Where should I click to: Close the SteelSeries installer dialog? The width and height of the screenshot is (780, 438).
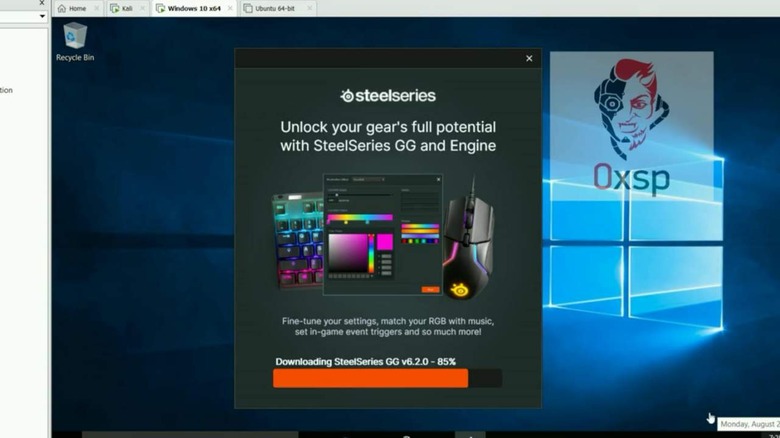pyautogui.click(x=529, y=58)
